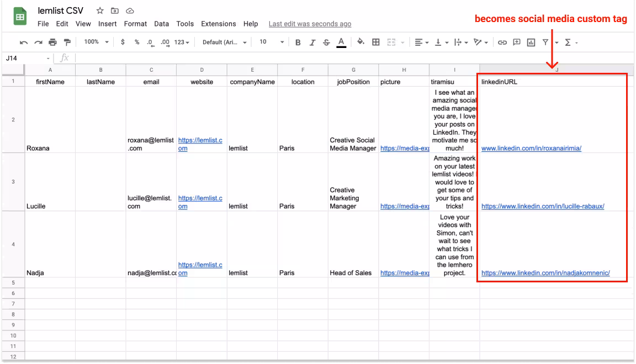Open the Extensions menu

(x=218, y=24)
